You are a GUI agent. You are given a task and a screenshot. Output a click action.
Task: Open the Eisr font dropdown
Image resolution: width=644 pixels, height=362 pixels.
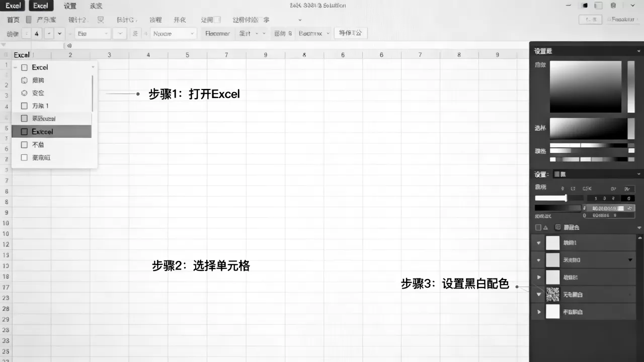click(93, 34)
